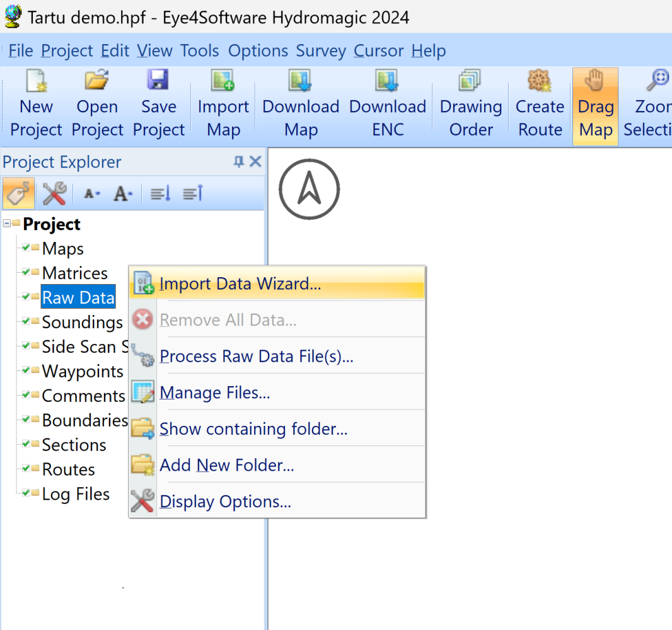
Task: Toggle the tag icon in Project Explorer toolbar
Action: (x=18, y=193)
